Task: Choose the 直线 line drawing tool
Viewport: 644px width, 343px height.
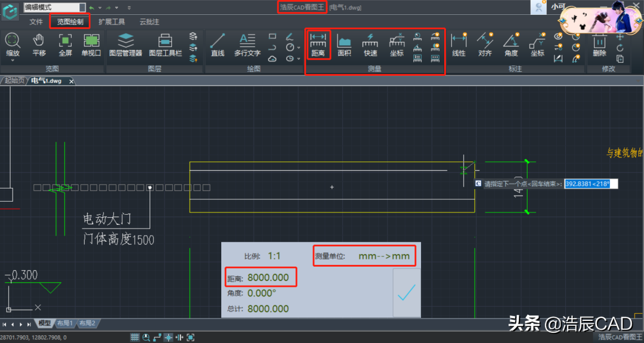Action: [x=217, y=45]
